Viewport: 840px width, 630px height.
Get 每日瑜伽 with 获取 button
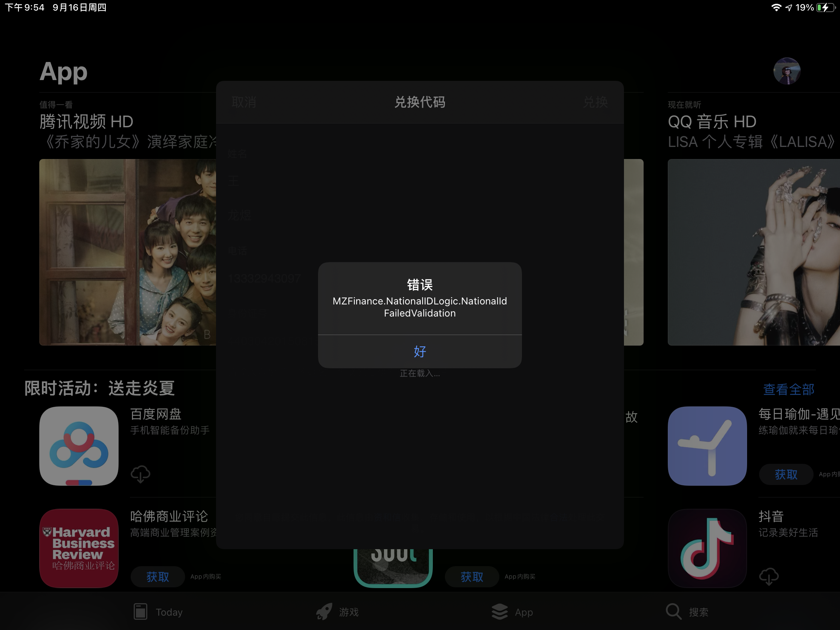click(x=786, y=474)
